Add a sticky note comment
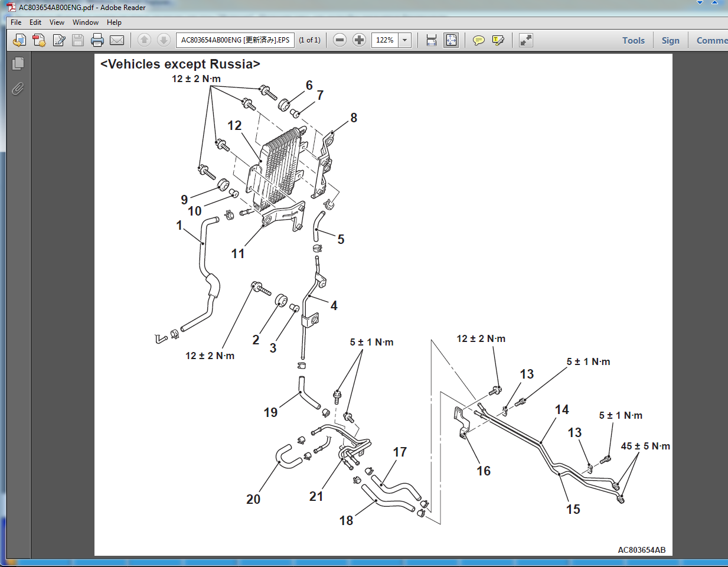The height and width of the screenshot is (567, 728). tap(479, 40)
